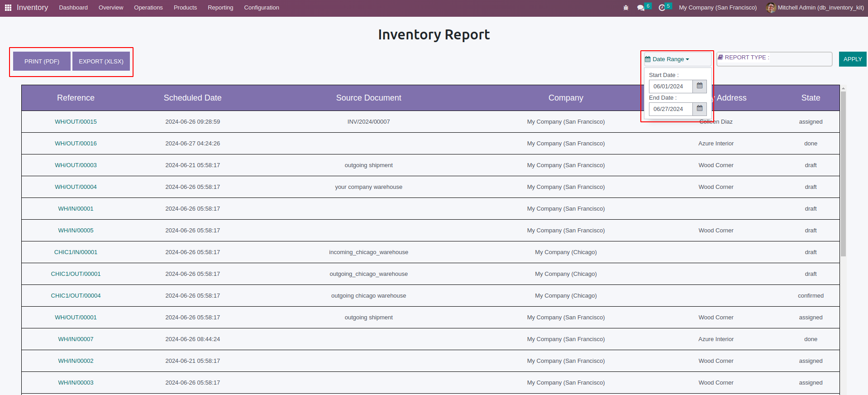
Task: Open End Date calendar picker icon
Action: point(700,109)
